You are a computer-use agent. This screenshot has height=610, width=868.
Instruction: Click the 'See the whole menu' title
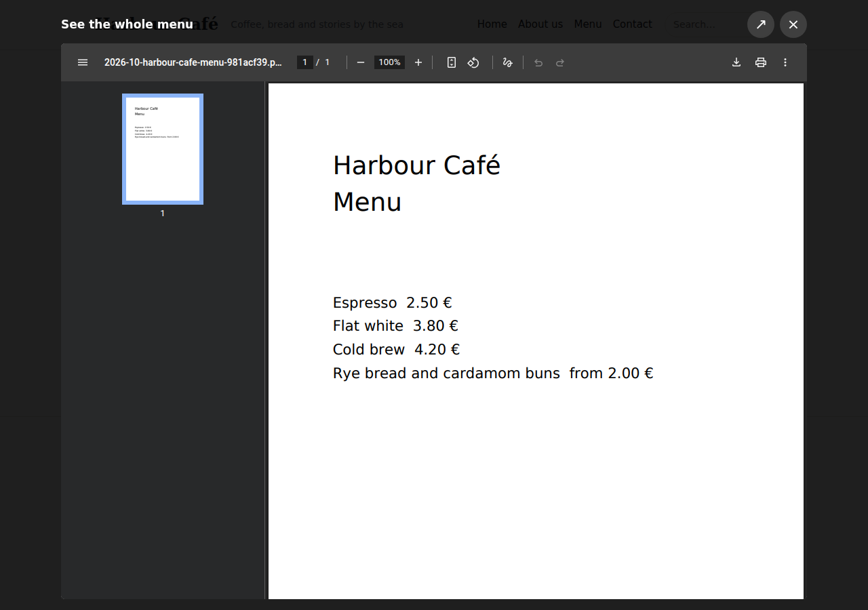[127, 24]
